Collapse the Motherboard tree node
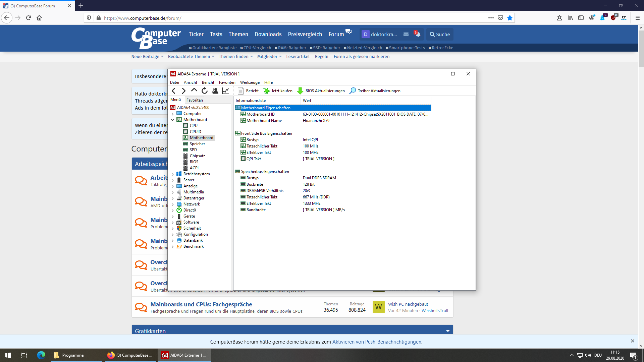 (173, 120)
